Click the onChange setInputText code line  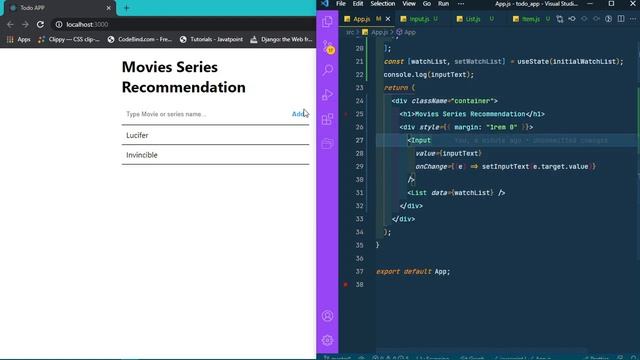(505, 167)
